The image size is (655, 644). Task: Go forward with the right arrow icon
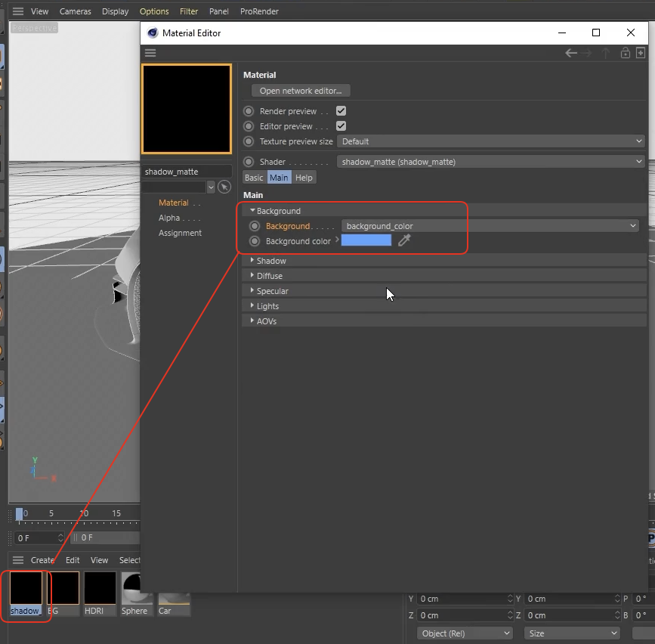[x=586, y=53]
